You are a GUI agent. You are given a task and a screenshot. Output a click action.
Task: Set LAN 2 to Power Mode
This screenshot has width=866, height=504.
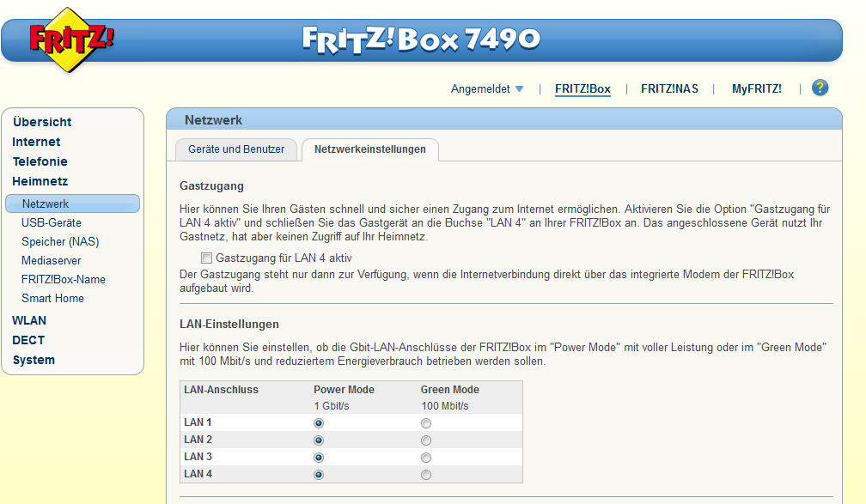pyautogui.click(x=319, y=440)
